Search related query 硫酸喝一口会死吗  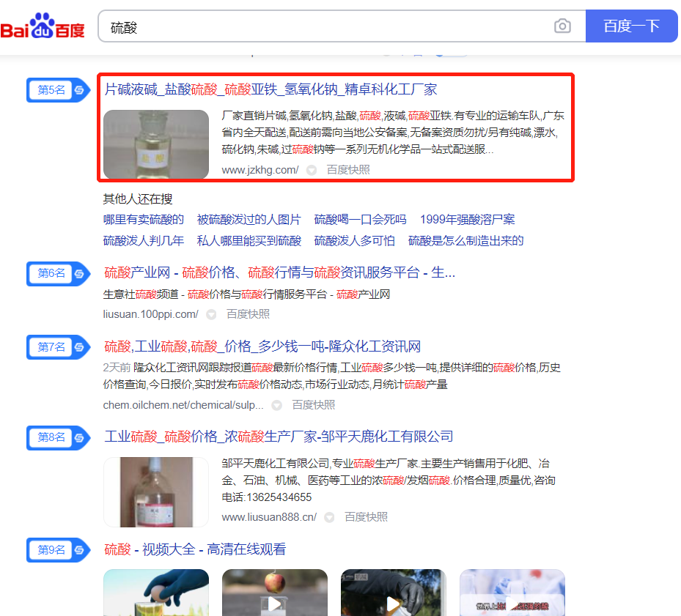point(360,220)
